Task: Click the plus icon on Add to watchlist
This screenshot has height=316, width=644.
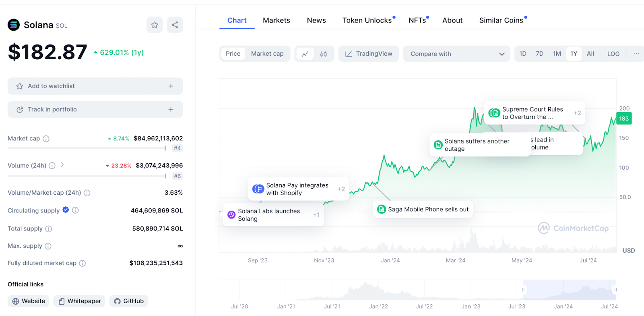Action: point(171,86)
